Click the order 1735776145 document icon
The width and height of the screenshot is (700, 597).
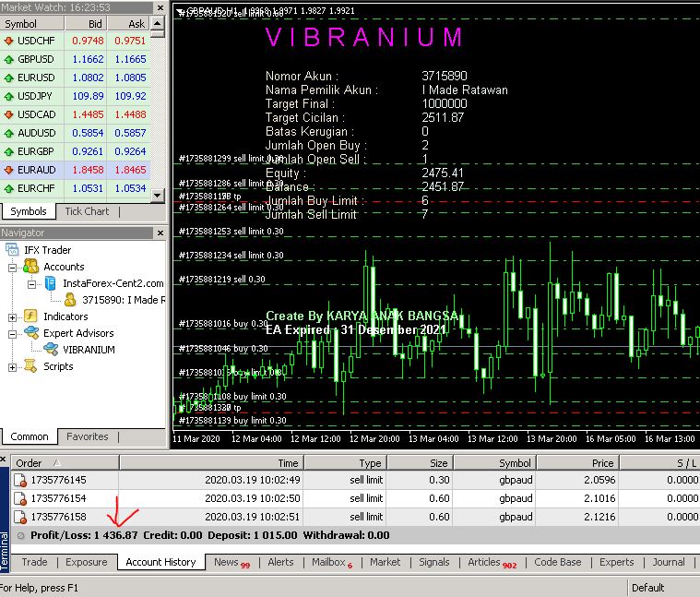pos(19,480)
